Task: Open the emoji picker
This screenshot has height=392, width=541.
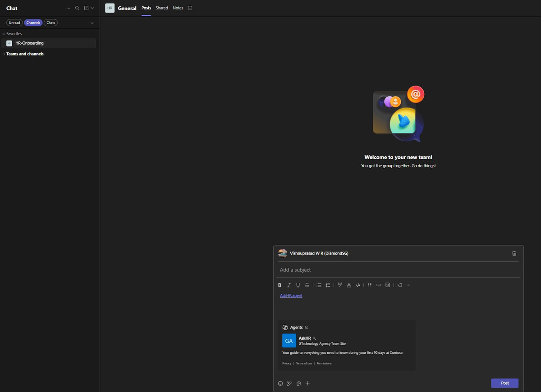Action: 280,383
